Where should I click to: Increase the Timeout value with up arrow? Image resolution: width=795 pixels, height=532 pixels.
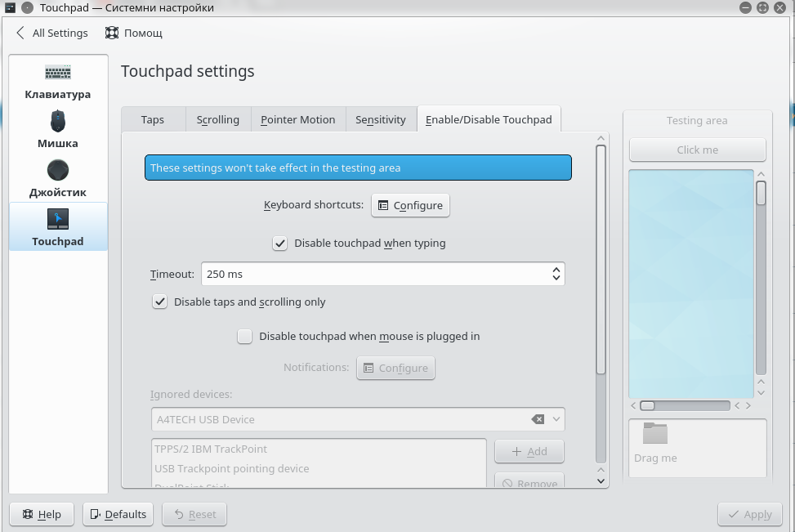(x=556, y=269)
